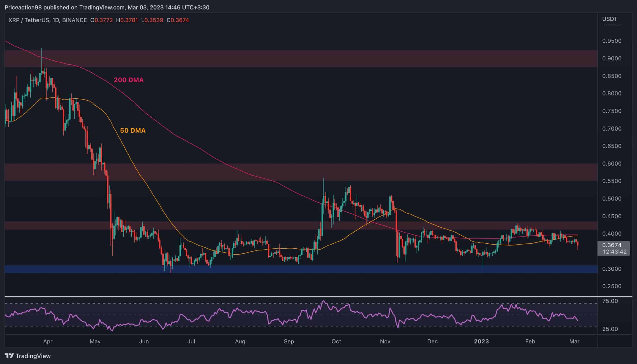Click the BINANCE exchange label
The height and width of the screenshot is (364, 637).
click(x=74, y=20)
